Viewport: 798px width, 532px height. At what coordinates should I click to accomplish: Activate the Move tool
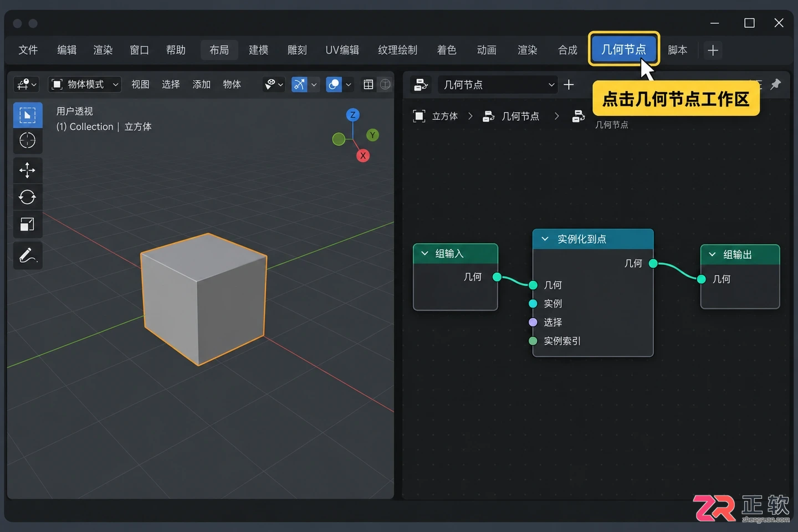[x=27, y=170]
